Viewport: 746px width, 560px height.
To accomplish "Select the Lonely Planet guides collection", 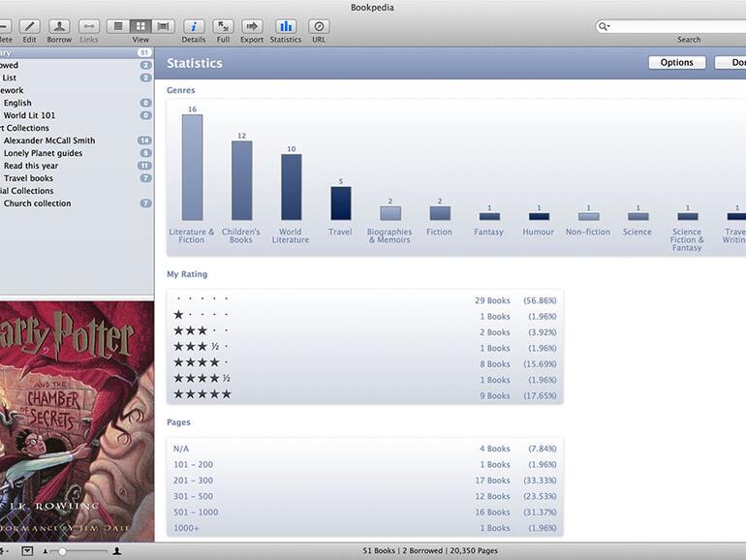I will click(x=43, y=153).
